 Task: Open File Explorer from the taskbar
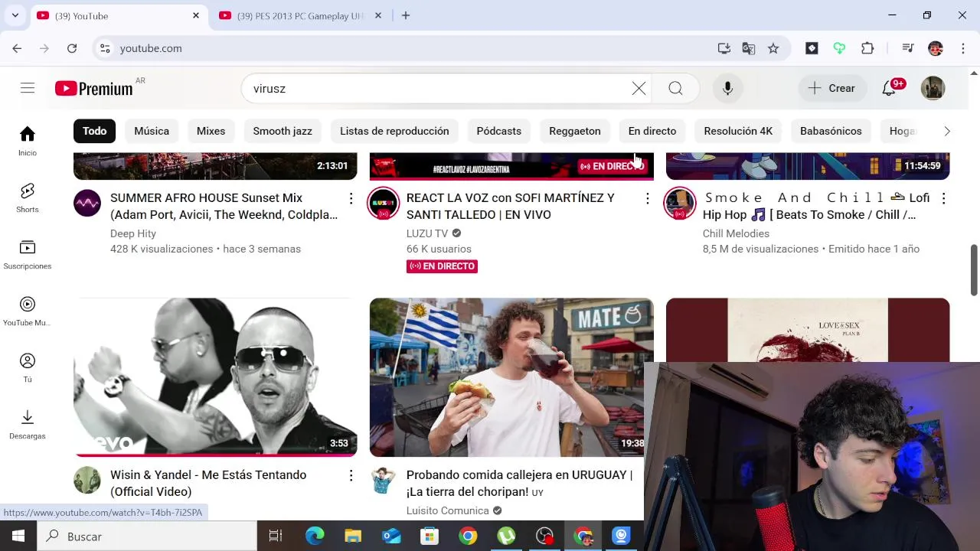[x=353, y=536]
